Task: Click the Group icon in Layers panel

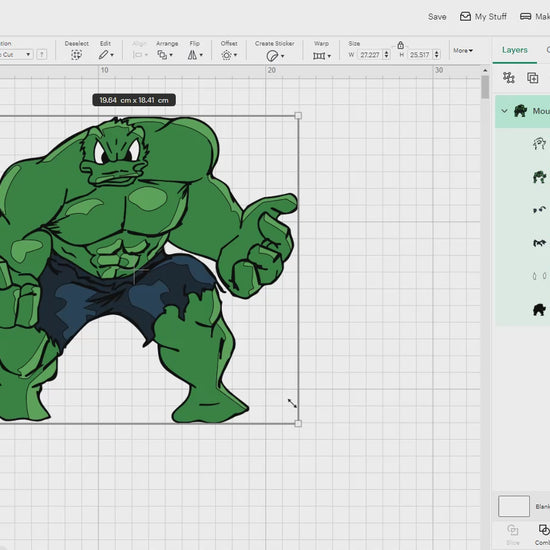Action: (509, 78)
